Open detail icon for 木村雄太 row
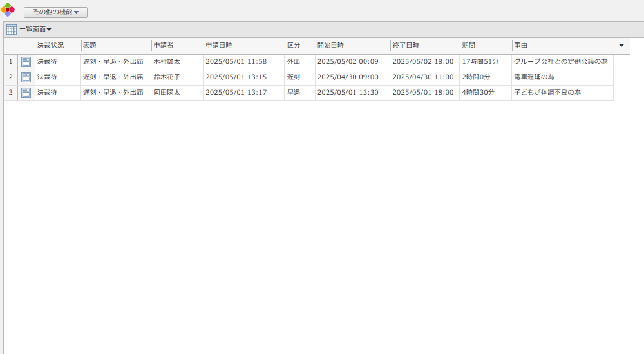Viewport: 644px width, 354px height. point(26,62)
